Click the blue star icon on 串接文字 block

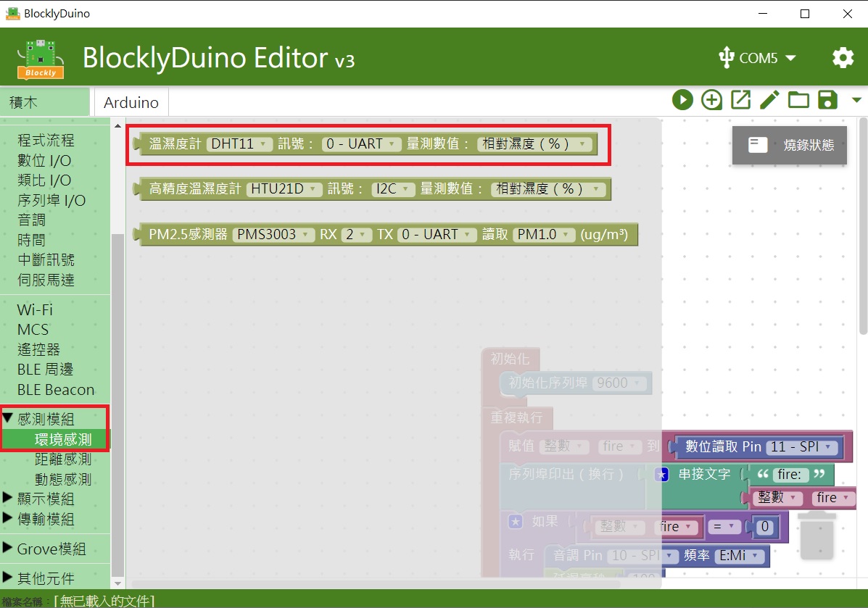click(x=661, y=475)
